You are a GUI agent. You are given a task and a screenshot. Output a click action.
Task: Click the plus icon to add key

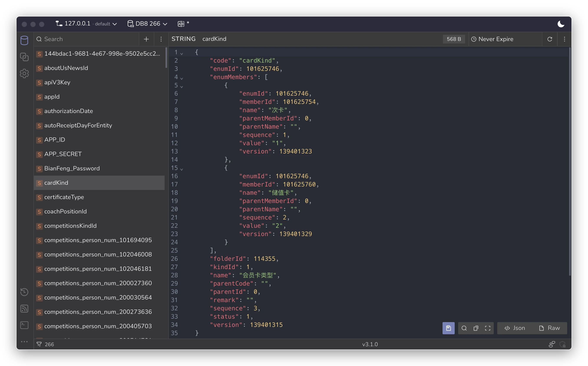point(146,39)
